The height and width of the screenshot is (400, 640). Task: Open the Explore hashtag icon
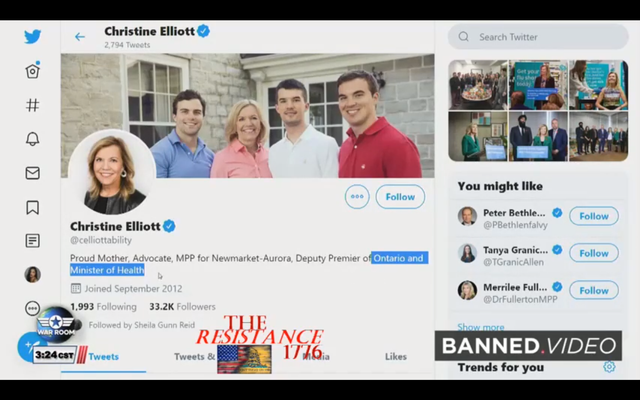point(32,105)
